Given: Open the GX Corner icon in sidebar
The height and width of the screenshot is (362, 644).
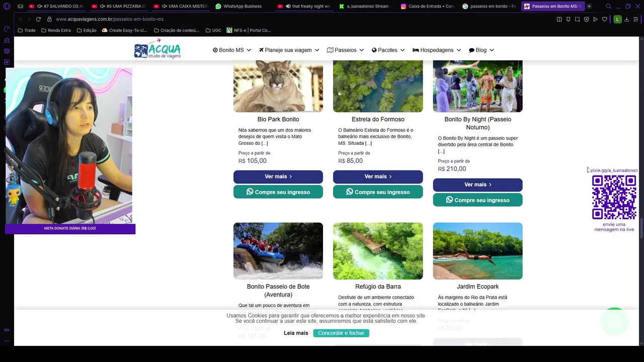Looking at the screenshot, I should [7, 330].
